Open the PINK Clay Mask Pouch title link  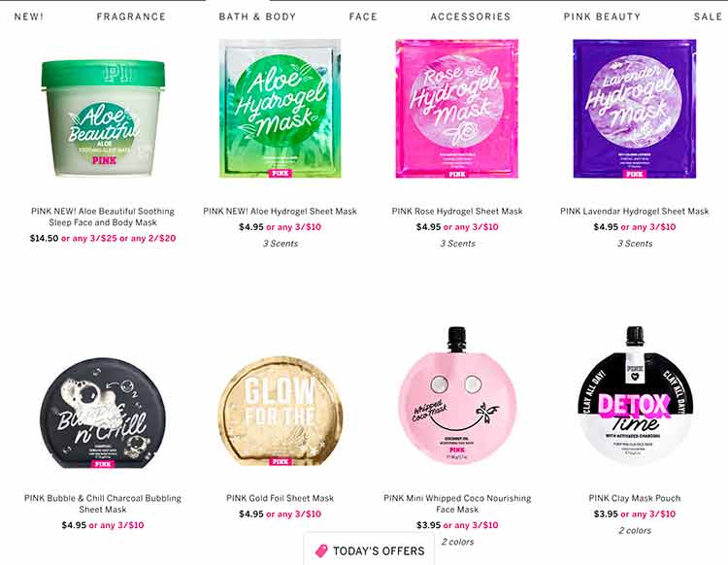coord(634,498)
